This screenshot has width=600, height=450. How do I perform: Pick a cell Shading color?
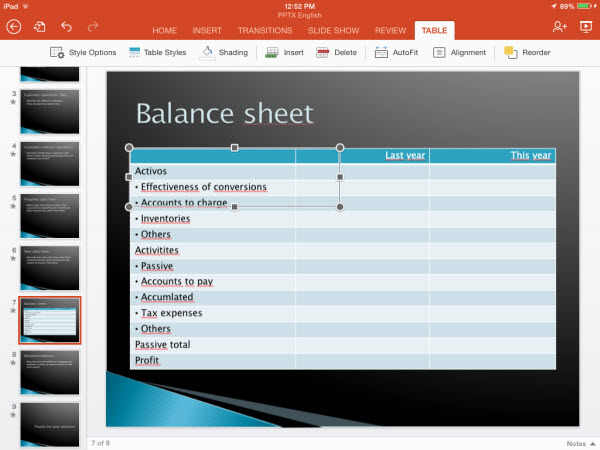click(224, 52)
